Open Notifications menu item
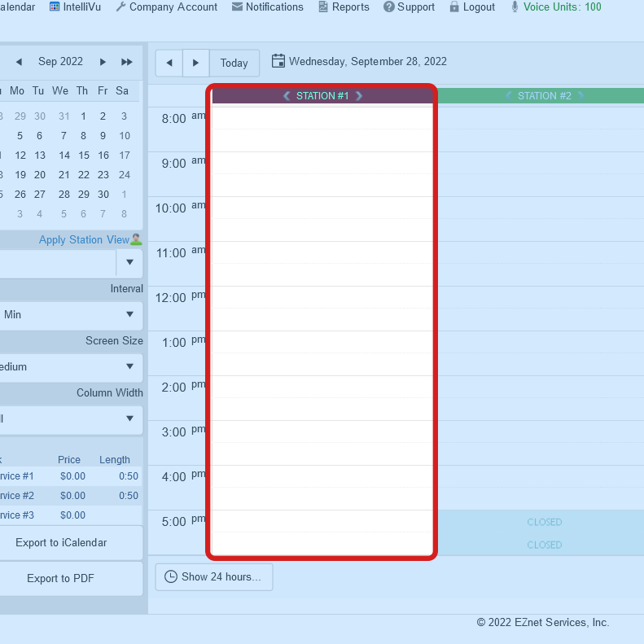The width and height of the screenshot is (644, 644). 267,7
